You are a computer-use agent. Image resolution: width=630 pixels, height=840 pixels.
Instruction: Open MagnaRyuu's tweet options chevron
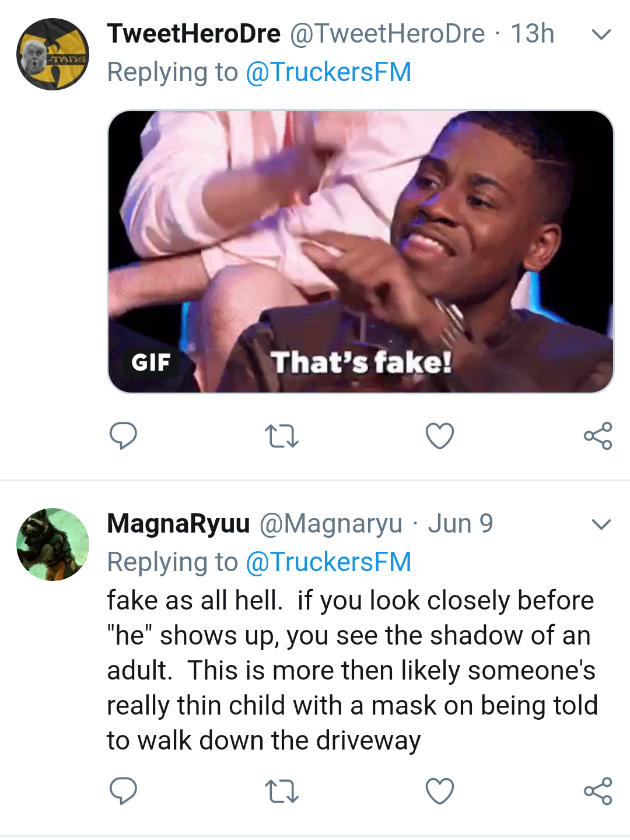[x=601, y=524]
